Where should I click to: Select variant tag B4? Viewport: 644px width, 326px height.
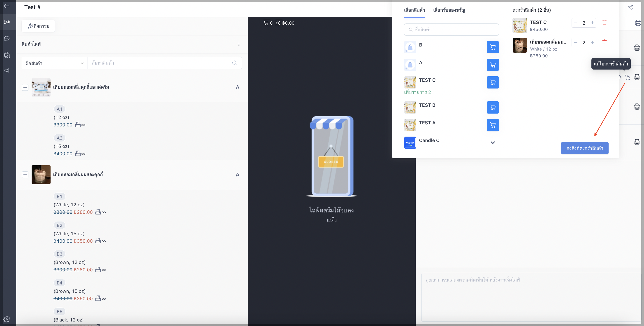tap(60, 283)
